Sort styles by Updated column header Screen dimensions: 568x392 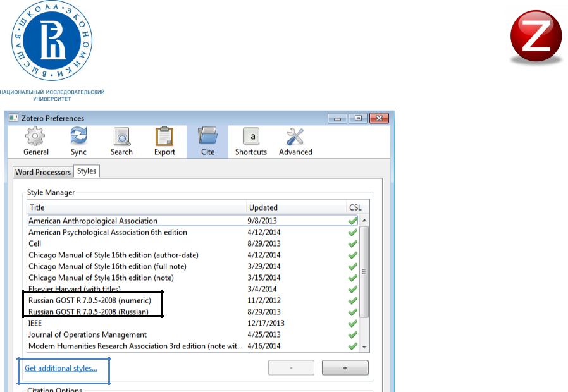click(296, 207)
